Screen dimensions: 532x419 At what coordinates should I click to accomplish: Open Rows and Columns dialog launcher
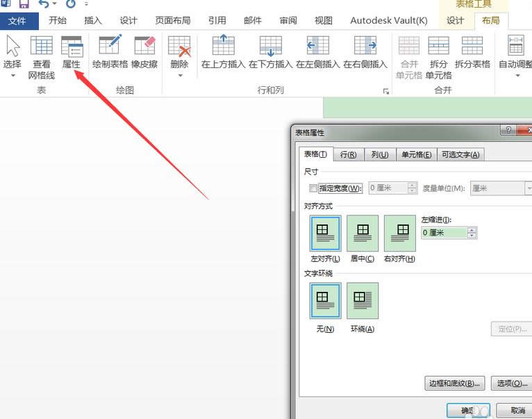point(386,91)
